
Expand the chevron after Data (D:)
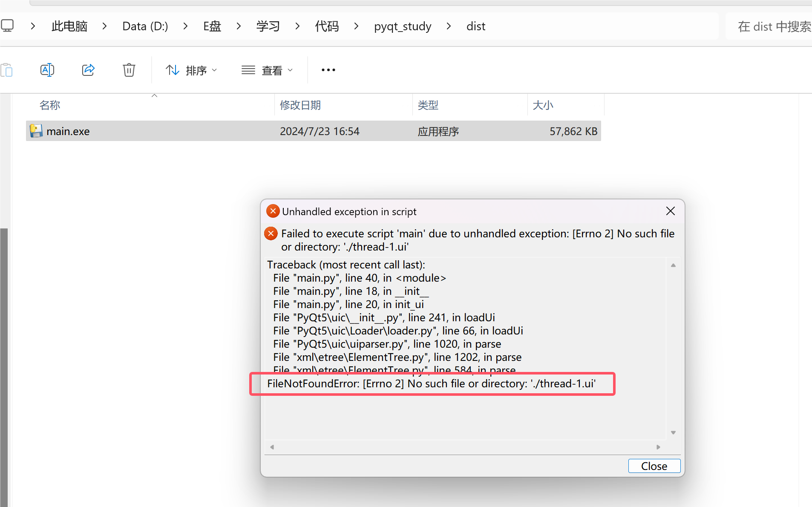[185, 26]
